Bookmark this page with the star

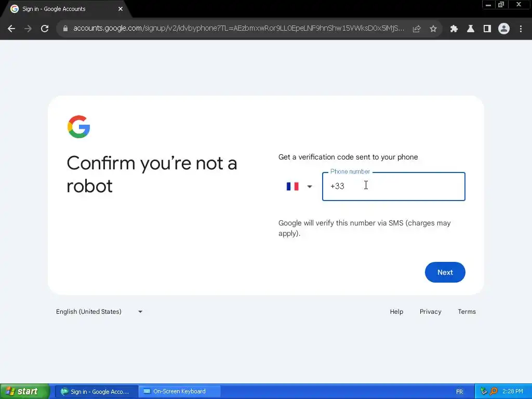(433, 29)
